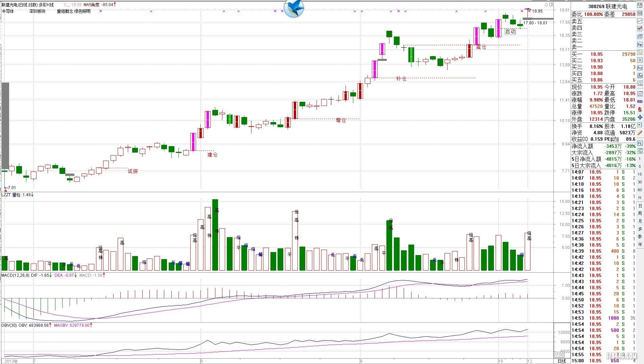Switch to 30-minute period

tap(640, 182)
